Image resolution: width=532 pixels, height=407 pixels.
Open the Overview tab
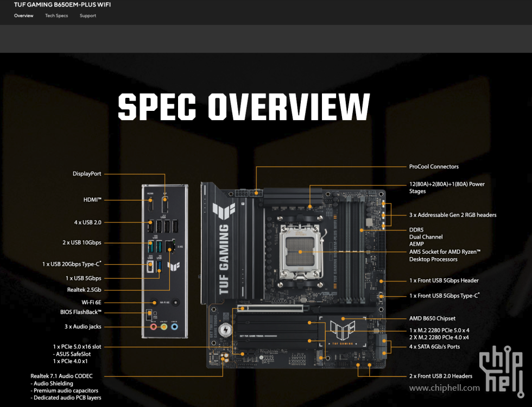pos(24,16)
